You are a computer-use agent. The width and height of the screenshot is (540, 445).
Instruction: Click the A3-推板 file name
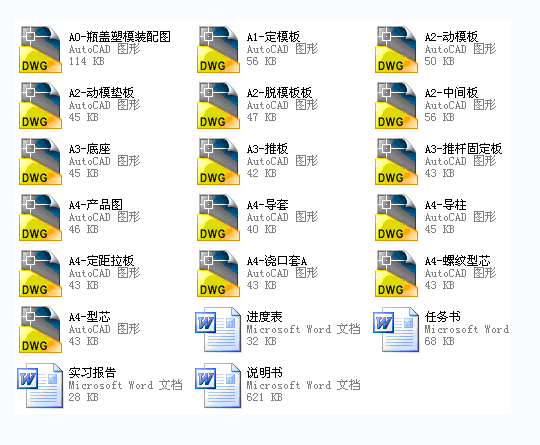tap(267, 149)
